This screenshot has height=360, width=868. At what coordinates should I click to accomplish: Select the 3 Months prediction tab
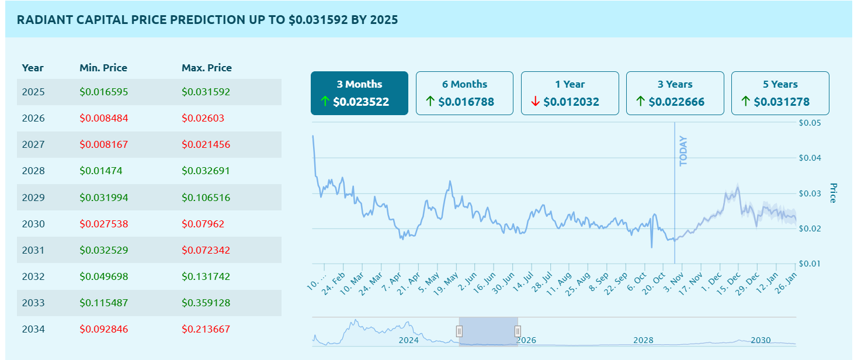359,93
